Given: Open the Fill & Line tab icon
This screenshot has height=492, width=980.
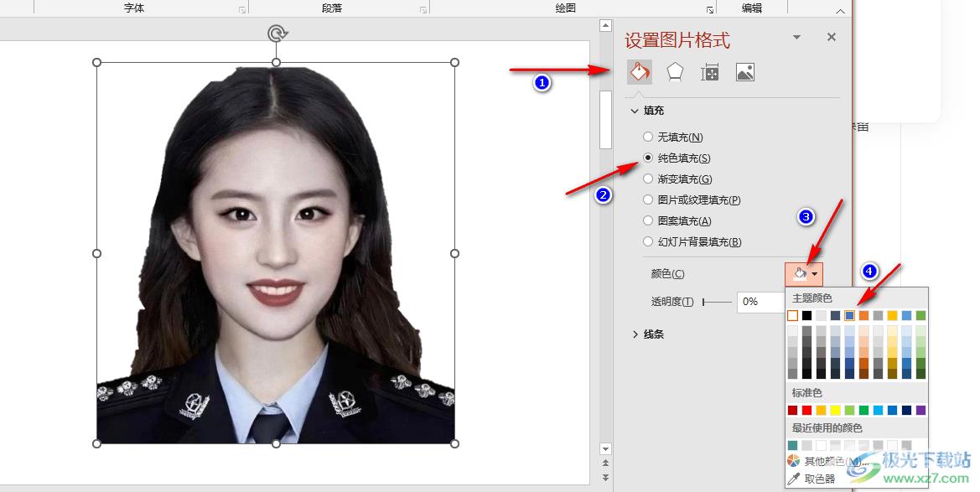Looking at the screenshot, I should (640, 73).
